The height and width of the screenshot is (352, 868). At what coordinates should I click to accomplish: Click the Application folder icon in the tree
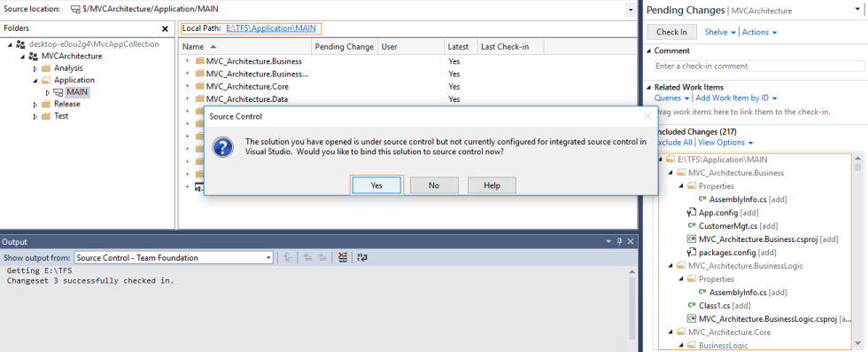[46, 80]
